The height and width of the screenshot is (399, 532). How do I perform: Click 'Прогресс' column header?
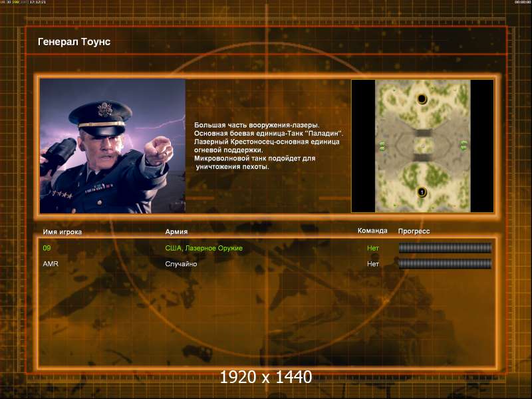point(414,231)
